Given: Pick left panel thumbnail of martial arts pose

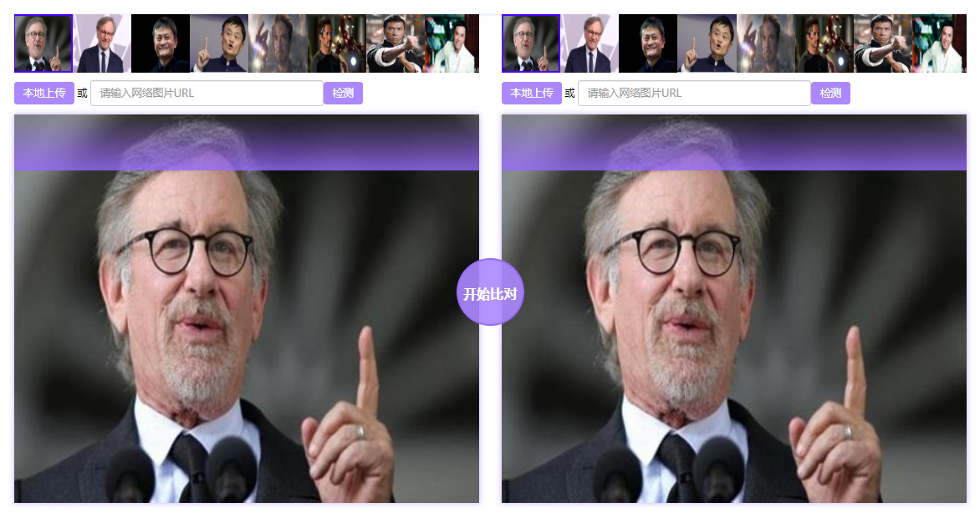Looking at the screenshot, I should pos(396,43).
